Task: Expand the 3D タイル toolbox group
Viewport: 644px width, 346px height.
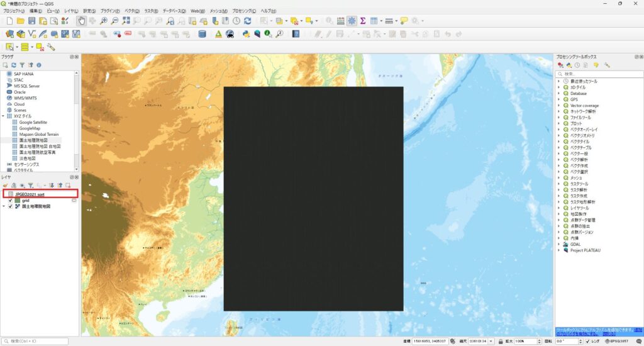Action: [558, 87]
